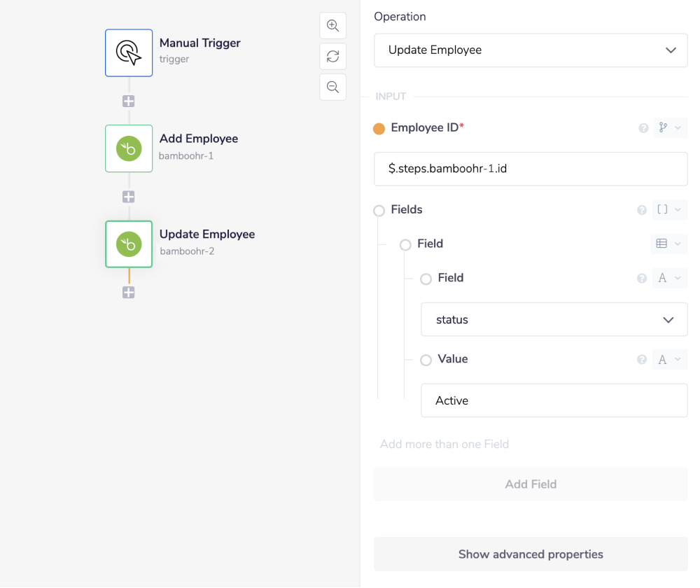700x588 pixels.
Task: Click the plus icon below Manual Trigger
Action: (129, 101)
